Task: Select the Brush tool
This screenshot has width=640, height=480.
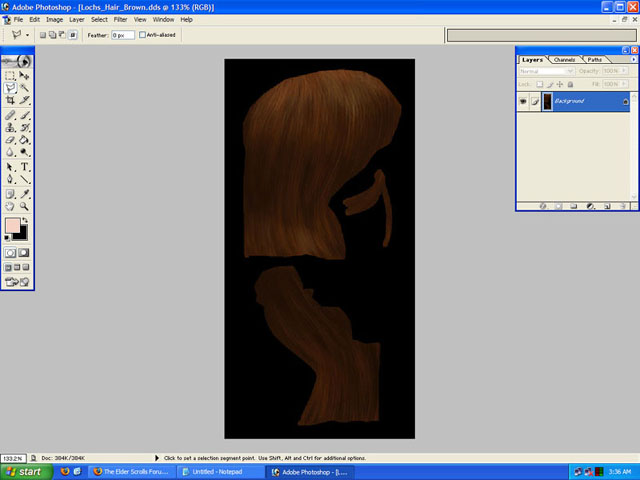Action: [24, 116]
